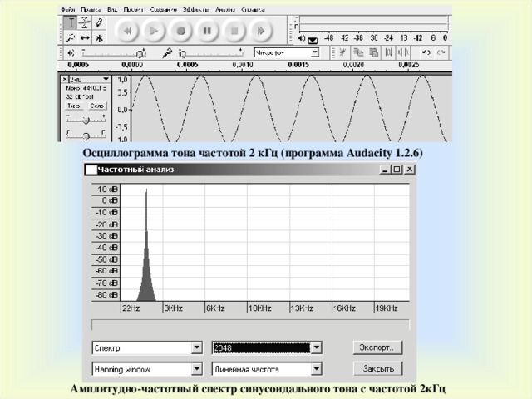This screenshot has height=399, width=532.
Task: Click the spectrum peak in the frequency plot
Action: (x=146, y=244)
